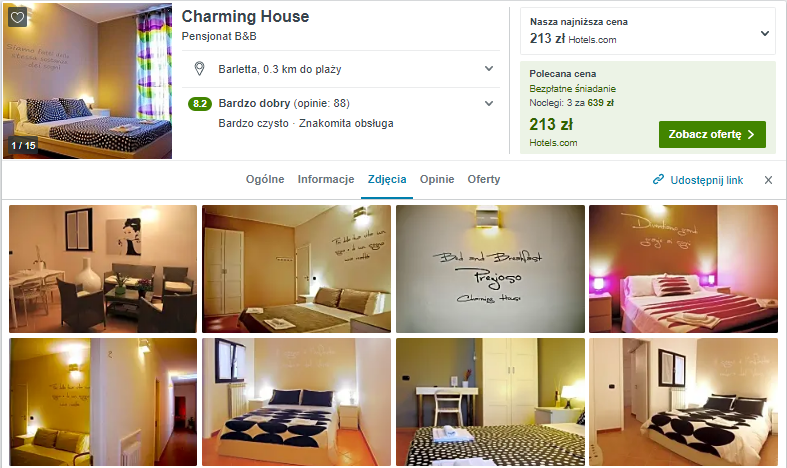Click the Zobacz ofertę green button
Screen dimensions: 787x468
pos(712,135)
